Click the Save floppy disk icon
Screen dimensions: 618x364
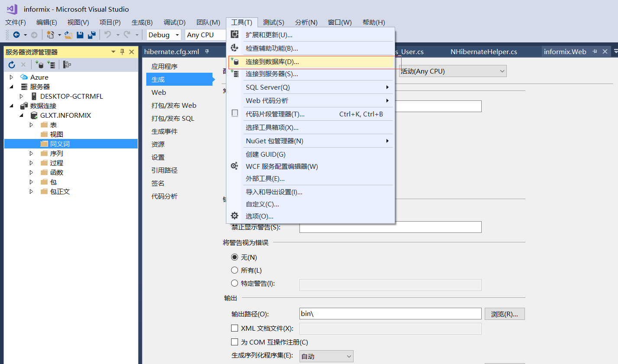(x=80, y=35)
